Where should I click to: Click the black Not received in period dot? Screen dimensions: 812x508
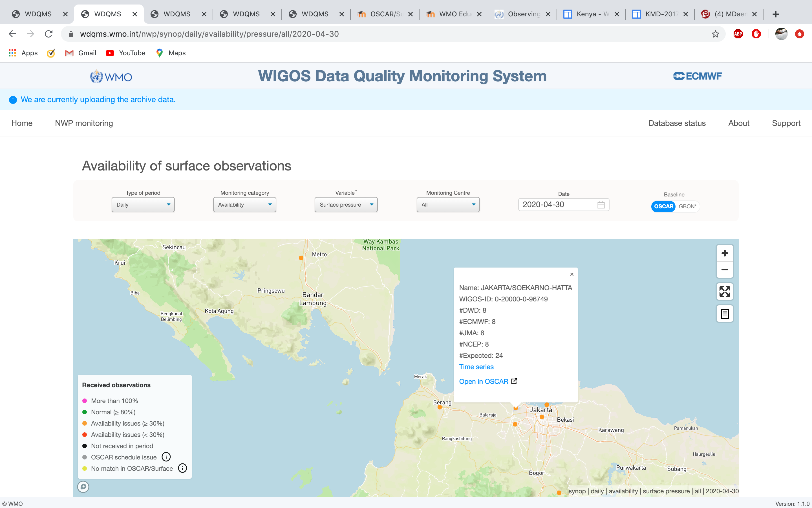pyautogui.click(x=85, y=446)
